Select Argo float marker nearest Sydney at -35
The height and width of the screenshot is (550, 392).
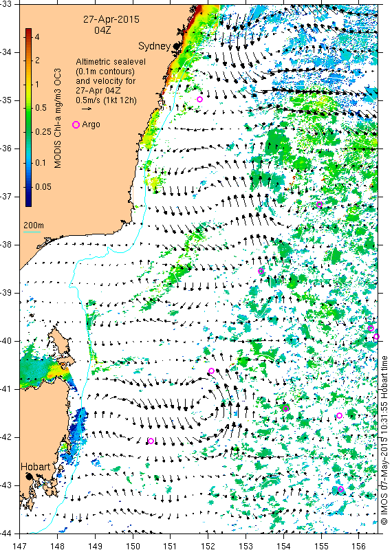click(199, 99)
